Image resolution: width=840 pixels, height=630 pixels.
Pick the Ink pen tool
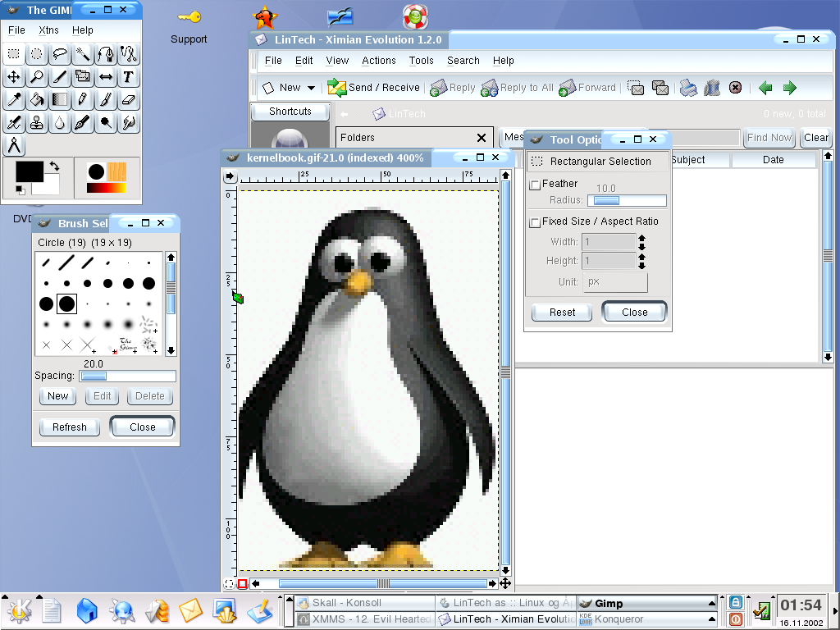coord(83,123)
